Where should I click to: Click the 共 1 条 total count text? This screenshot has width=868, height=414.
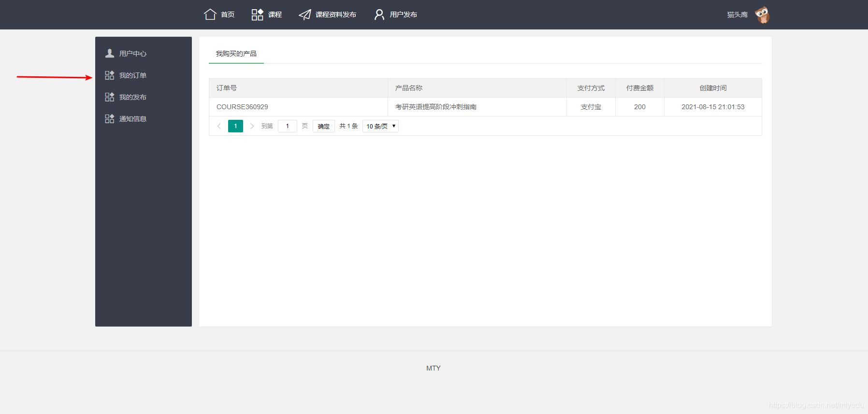click(x=348, y=126)
